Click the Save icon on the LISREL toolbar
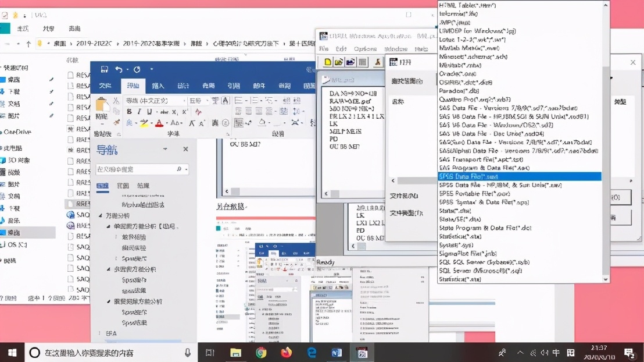 [350, 61]
